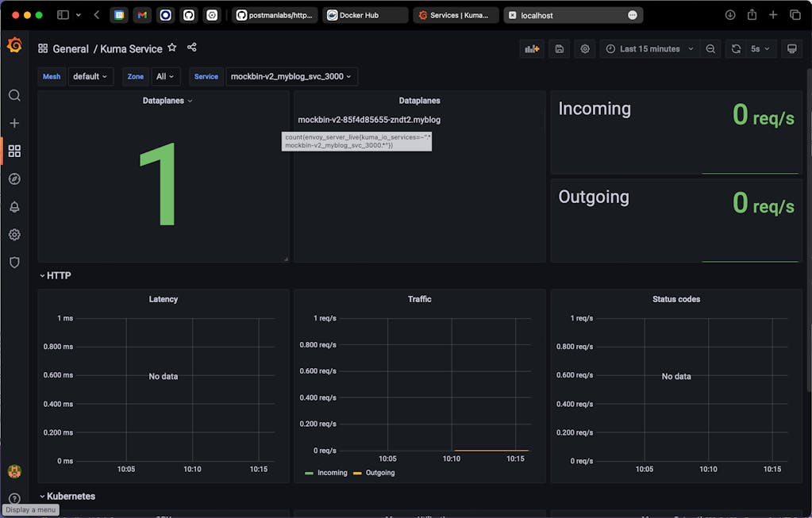
Task: Collapse the HTTP row section
Action: [x=58, y=276]
